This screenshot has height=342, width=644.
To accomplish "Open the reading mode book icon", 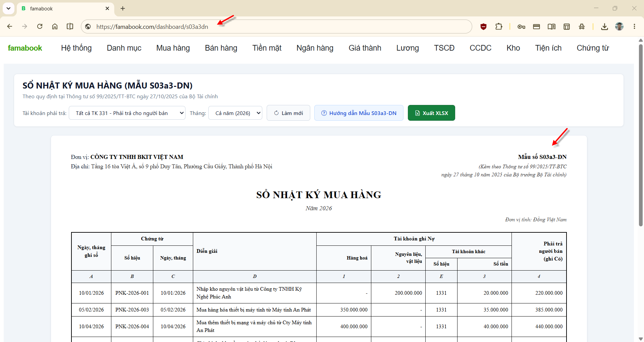I will tap(551, 26).
